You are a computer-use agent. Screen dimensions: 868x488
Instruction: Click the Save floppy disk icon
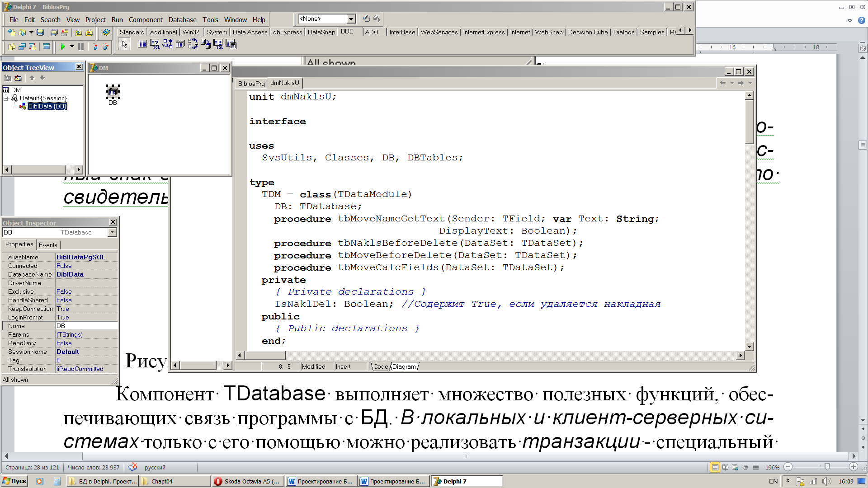click(40, 33)
